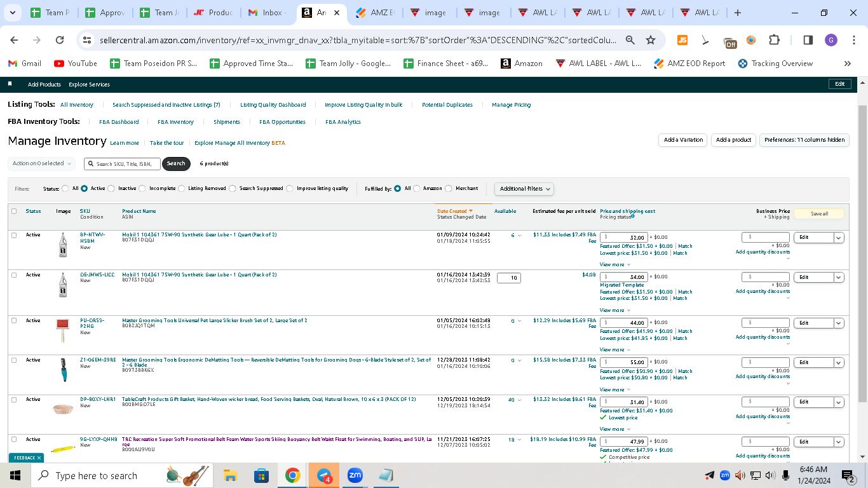The width and height of the screenshot is (868, 488).
Task: Click the wicker basket product image
Action: (x=63, y=409)
